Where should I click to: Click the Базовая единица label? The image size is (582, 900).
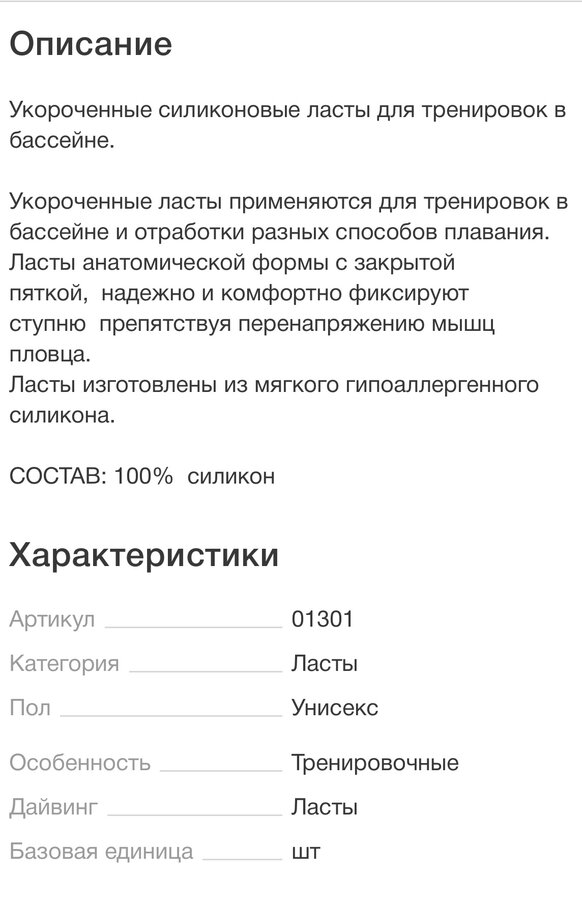pyautogui.click(x=101, y=851)
